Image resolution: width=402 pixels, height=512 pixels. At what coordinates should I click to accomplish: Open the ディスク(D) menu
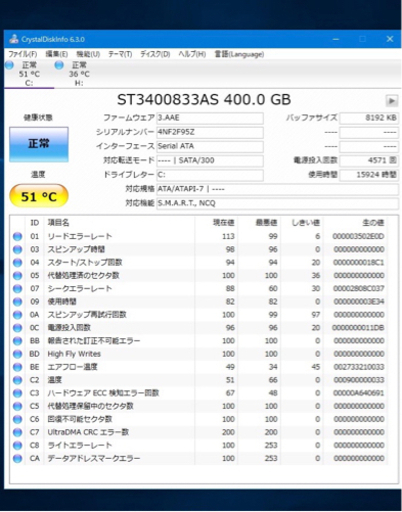[155, 54]
